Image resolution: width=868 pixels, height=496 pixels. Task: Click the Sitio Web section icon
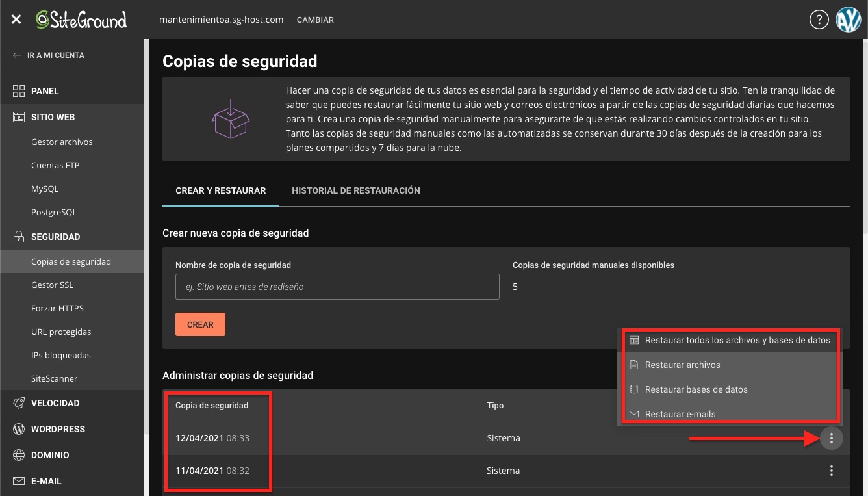(x=19, y=117)
